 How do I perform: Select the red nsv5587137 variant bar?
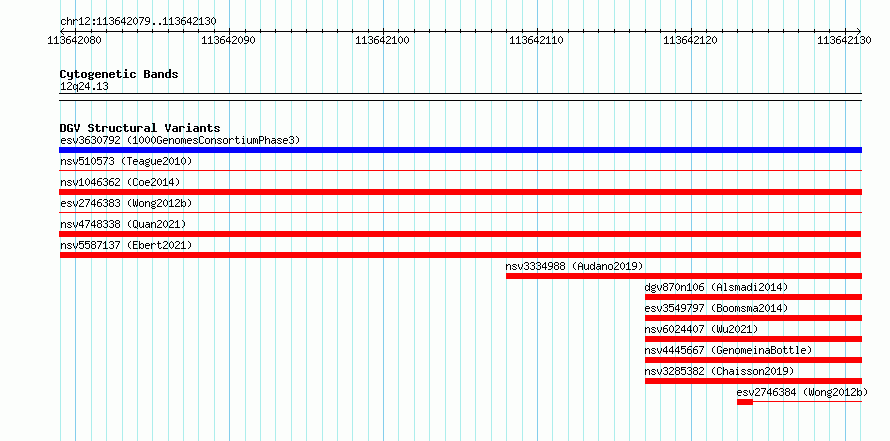tap(460, 255)
